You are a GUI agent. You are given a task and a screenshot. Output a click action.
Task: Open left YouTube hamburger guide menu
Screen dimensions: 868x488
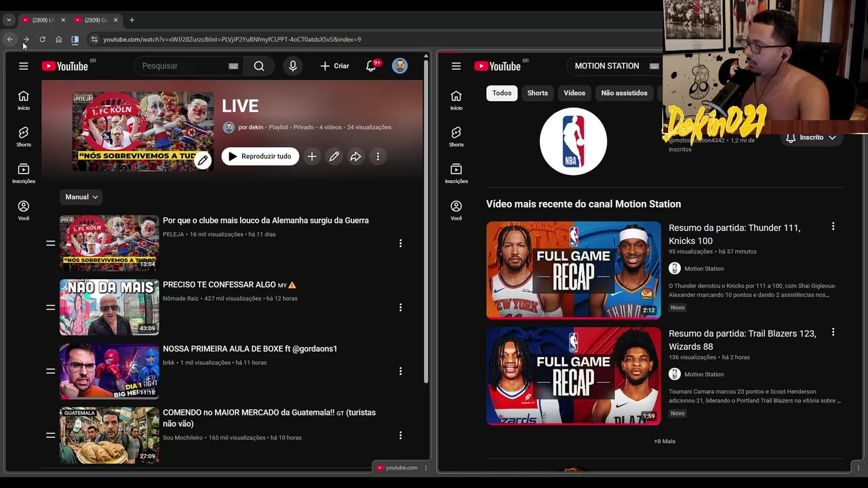tap(24, 66)
